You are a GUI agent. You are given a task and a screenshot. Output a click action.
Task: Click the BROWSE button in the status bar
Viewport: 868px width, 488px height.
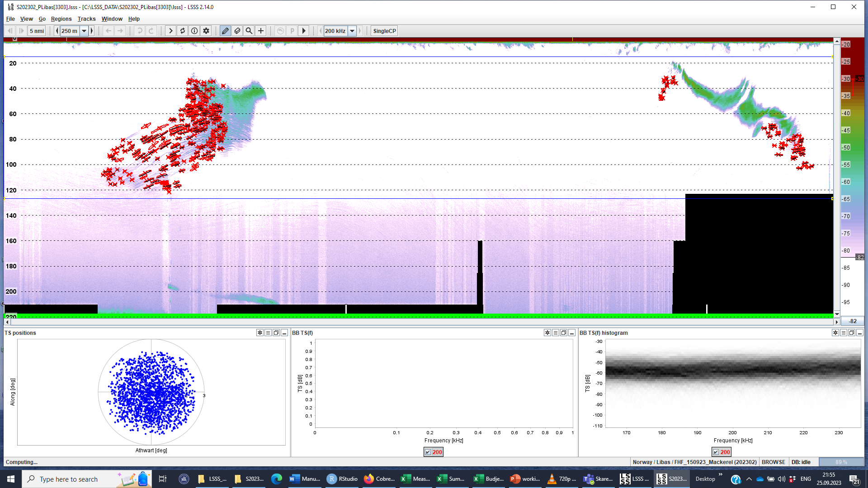(773, 462)
